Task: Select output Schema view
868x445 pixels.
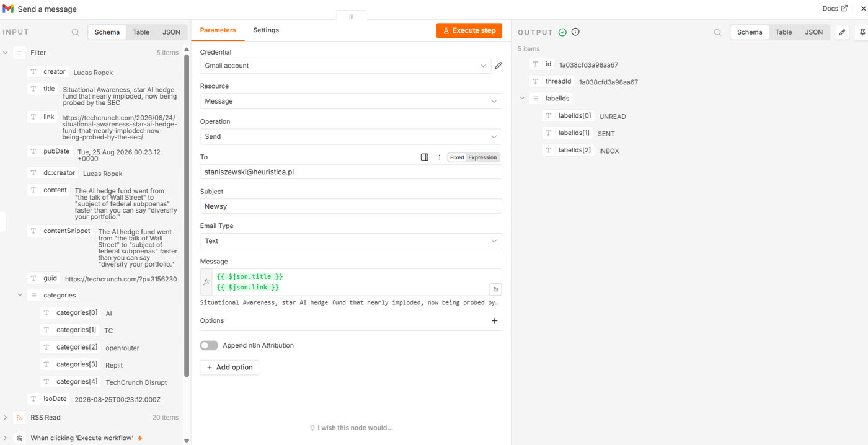Action: tap(750, 32)
